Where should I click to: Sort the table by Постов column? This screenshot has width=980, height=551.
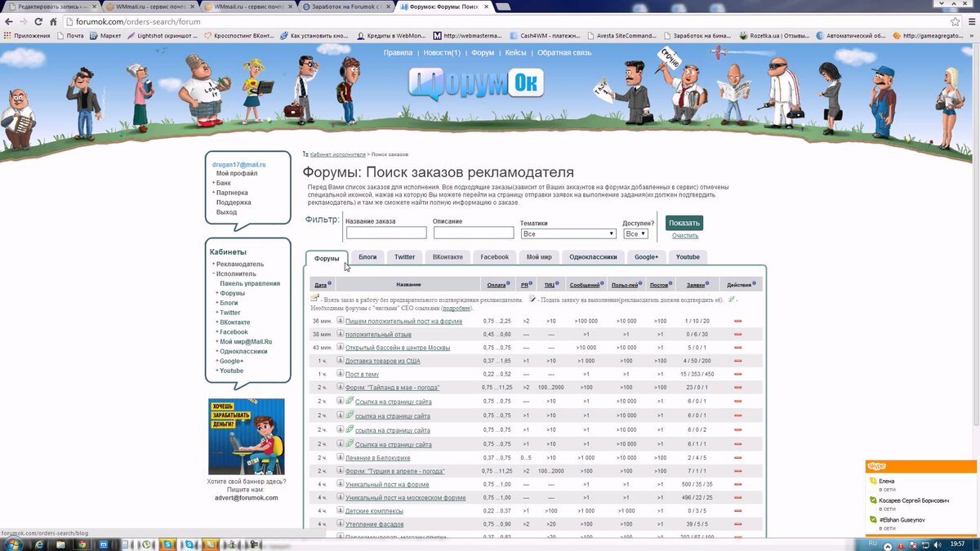(x=659, y=285)
